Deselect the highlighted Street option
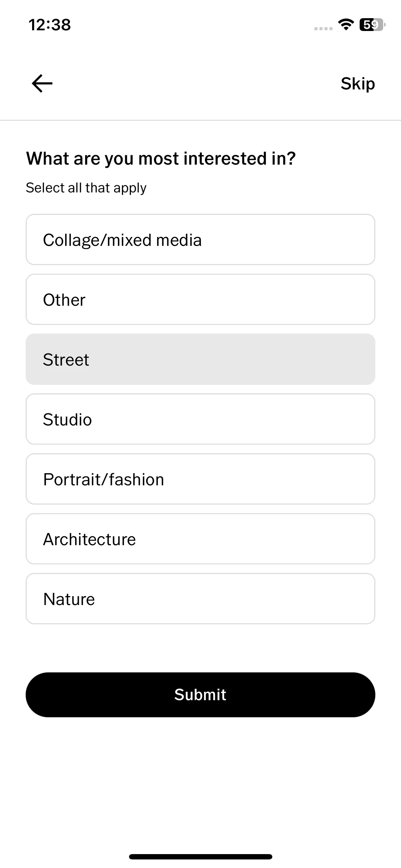 200,359
